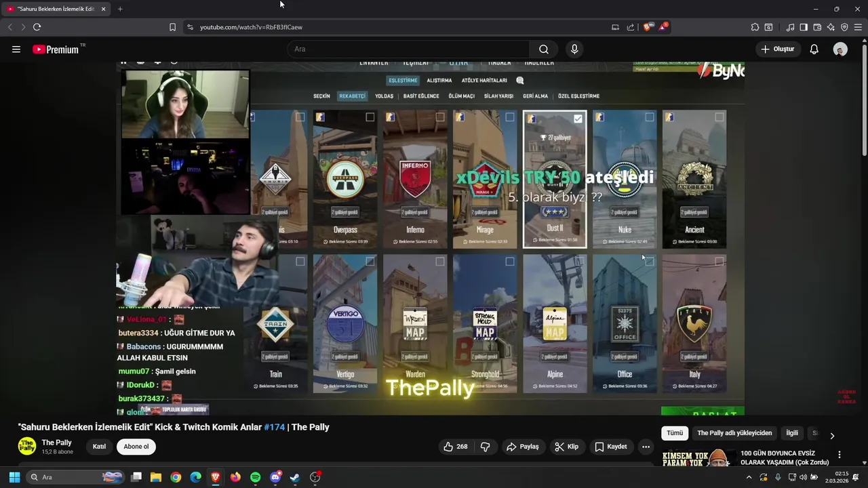Start voice search with the microphone icon
This screenshot has width=868, height=488.
[574, 49]
